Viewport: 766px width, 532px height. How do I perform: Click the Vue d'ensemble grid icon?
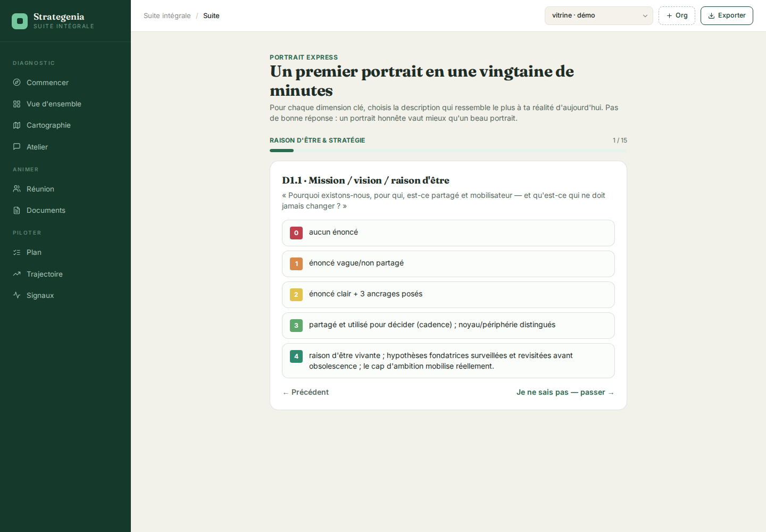[x=16, y=104]
